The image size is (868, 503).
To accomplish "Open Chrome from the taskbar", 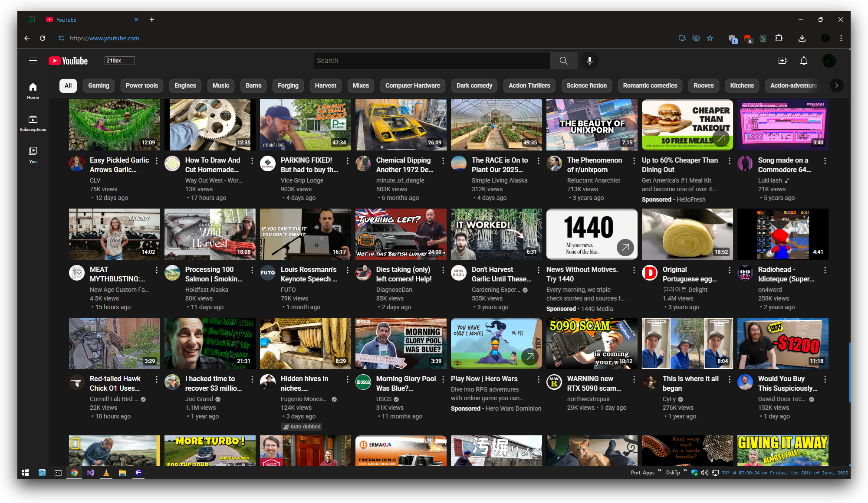I will click(74, 473).
